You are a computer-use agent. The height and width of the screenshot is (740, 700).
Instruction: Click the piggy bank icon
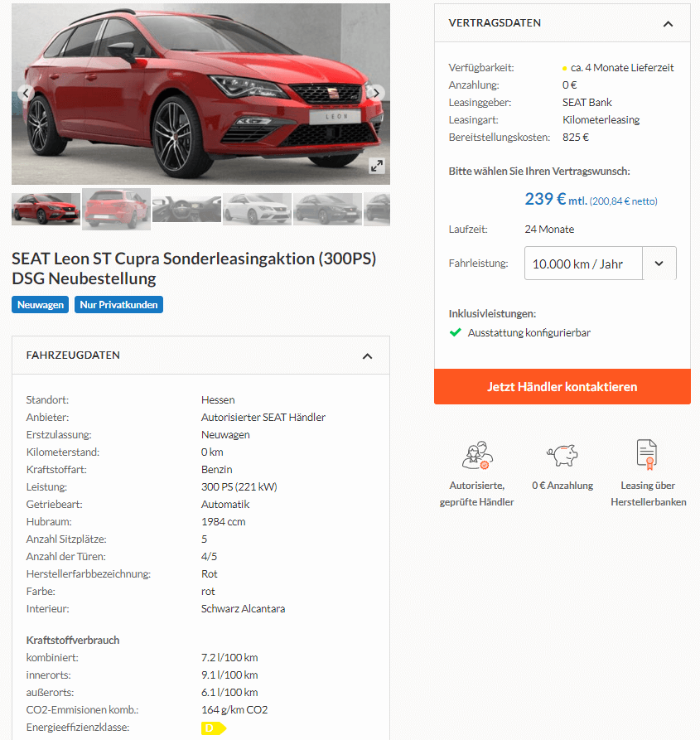click(x=562, y=455)
